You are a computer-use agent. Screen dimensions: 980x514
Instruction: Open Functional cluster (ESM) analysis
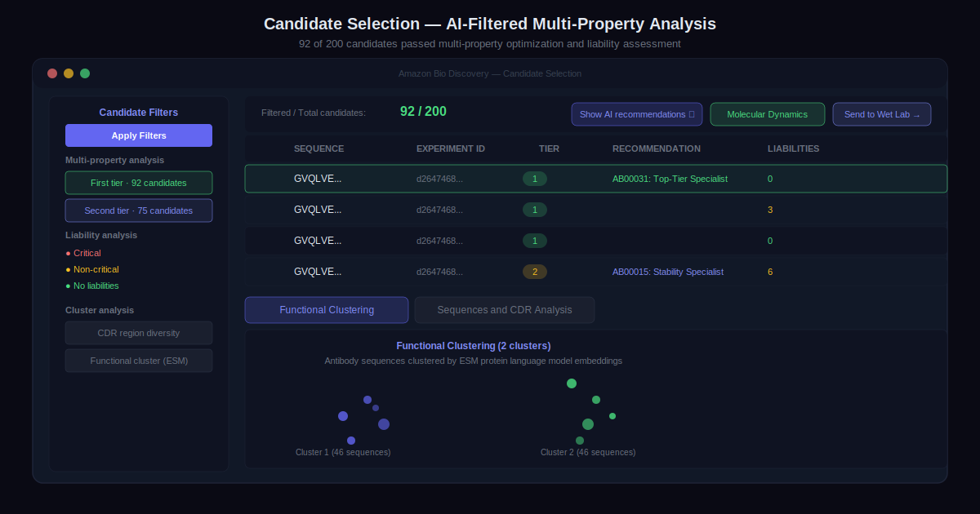pyautogui.click(x=139, y=361)
